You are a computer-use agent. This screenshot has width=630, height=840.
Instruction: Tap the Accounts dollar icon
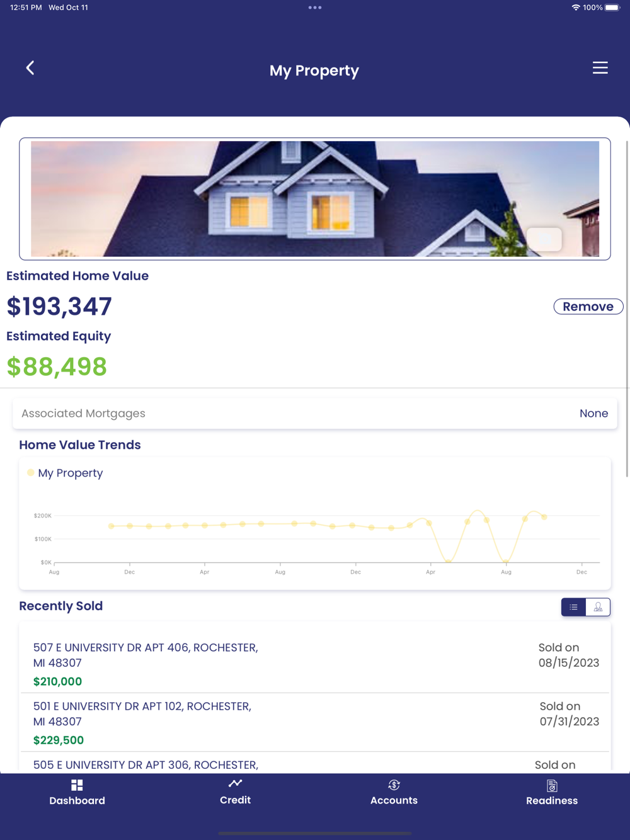pyautogui.click(x=394, y=785)
